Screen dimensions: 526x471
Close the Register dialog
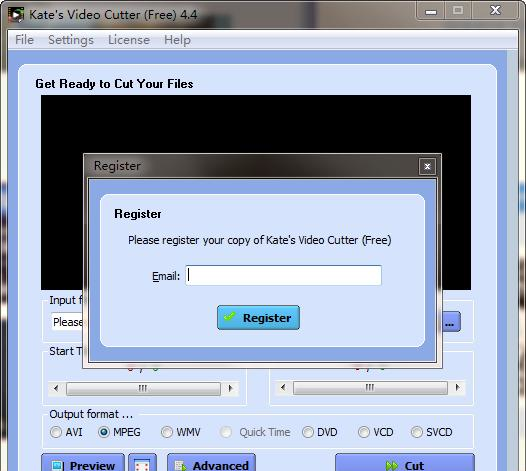point(427,166)
